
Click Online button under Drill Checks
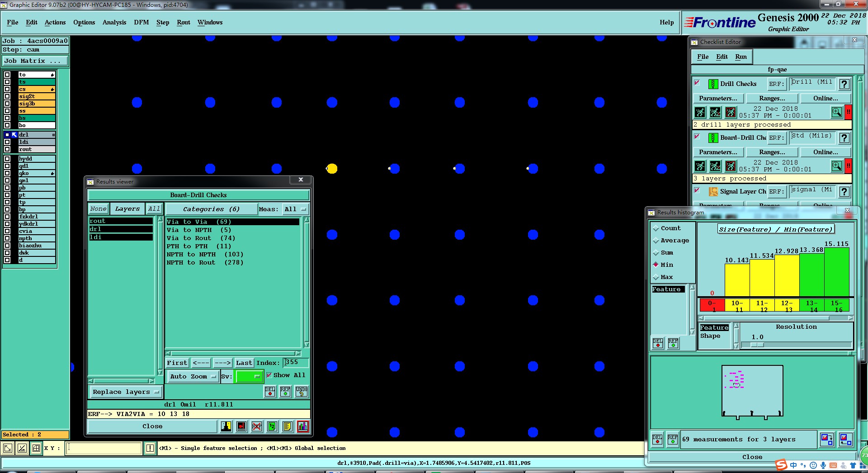click(826, 99)
